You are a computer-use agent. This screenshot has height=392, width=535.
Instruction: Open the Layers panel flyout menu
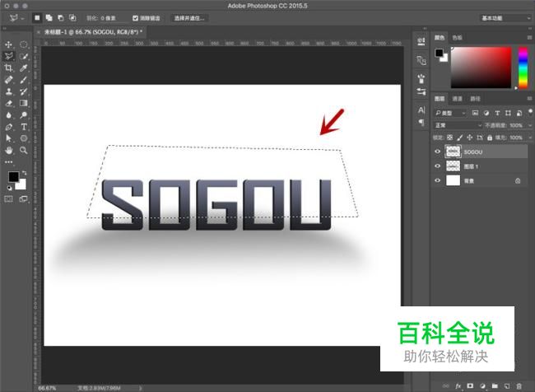529,98
